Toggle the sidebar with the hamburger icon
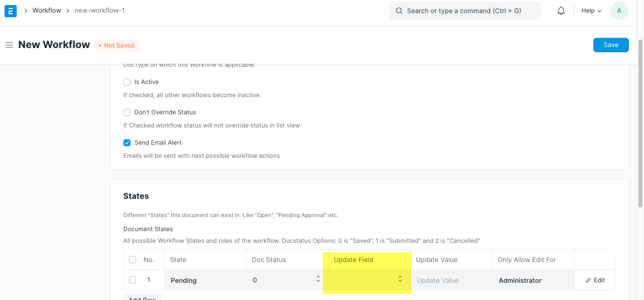Image resolution: width=644 pixels, height=300 pixels. click(9, 45)
